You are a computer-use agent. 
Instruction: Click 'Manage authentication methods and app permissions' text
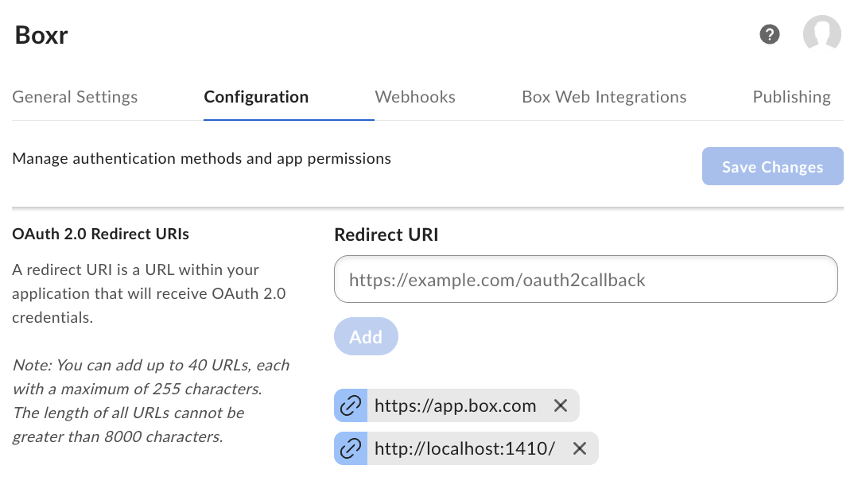click(202, 159)
